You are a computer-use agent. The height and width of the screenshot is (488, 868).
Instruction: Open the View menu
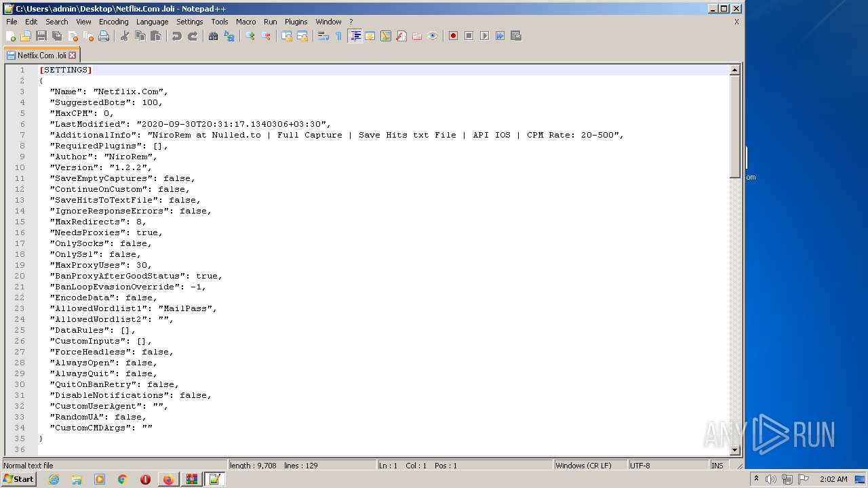[x=83, y=22]
